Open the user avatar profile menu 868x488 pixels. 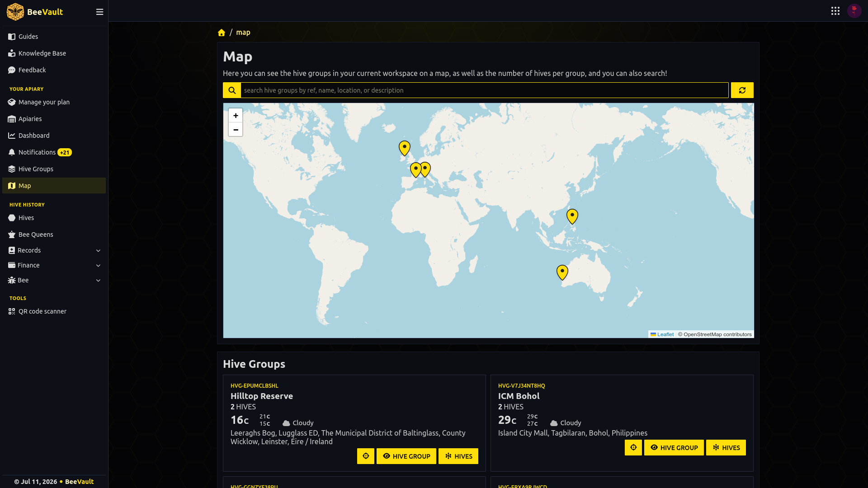coord(854,11)
